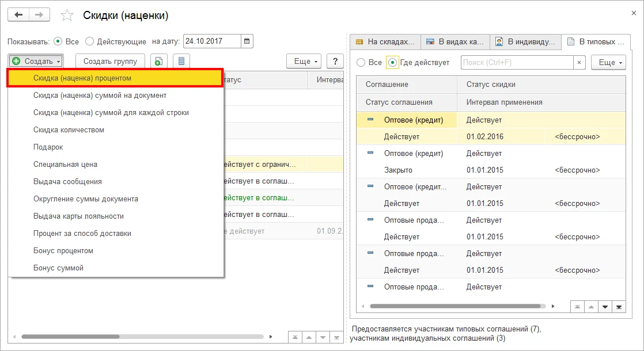Viewport: 644px width, 351px height.
Task: Collapse second Оптовые прода... group
Action: [x=370, y=253]
